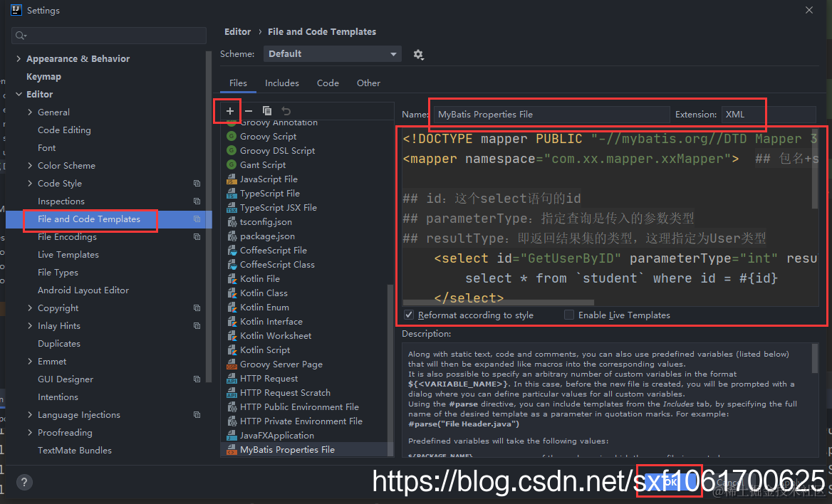Click the Kotlin Class icon
Screen dimensions: 832x504
tap(232, 293)
